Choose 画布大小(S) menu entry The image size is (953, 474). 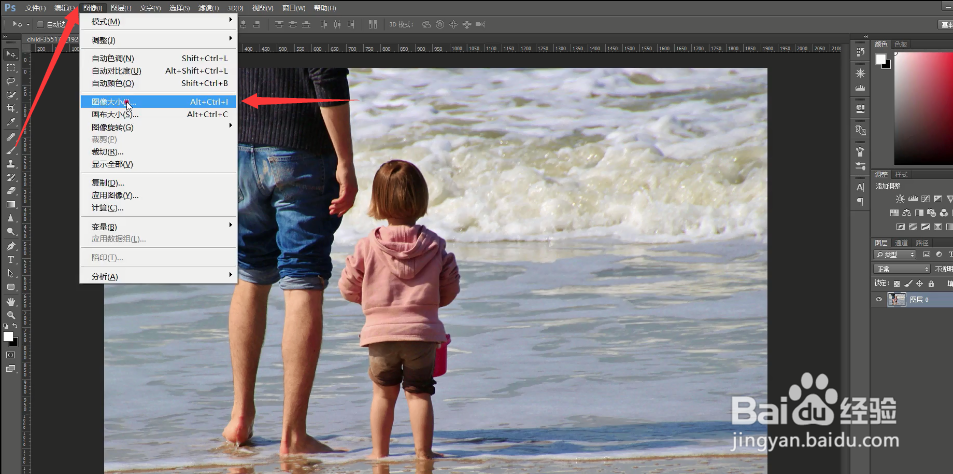158,114
